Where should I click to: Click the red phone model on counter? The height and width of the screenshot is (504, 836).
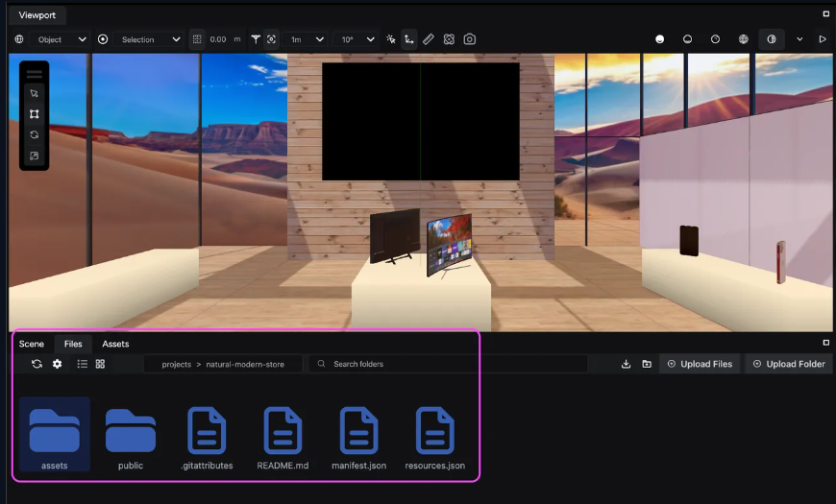click(781, 262)
